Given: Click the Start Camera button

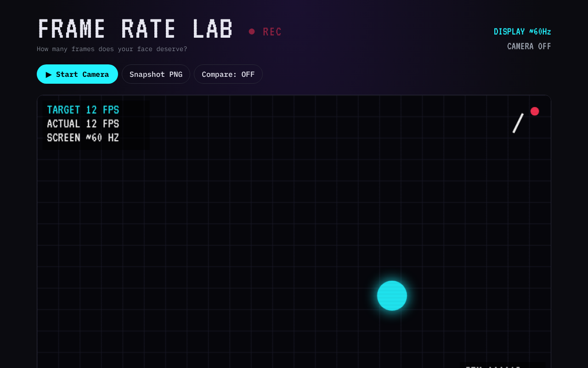Looking at the screenshot, I should coord(77,74).
